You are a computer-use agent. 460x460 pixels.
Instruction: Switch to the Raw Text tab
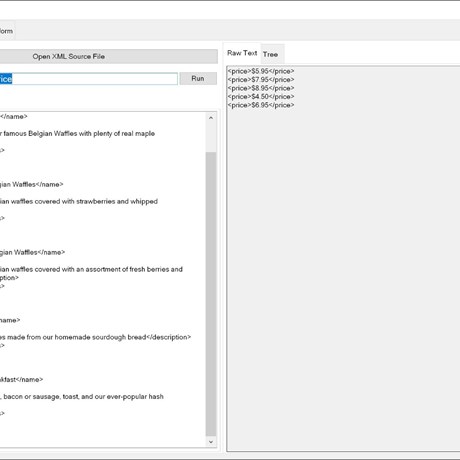click(242, 53)
